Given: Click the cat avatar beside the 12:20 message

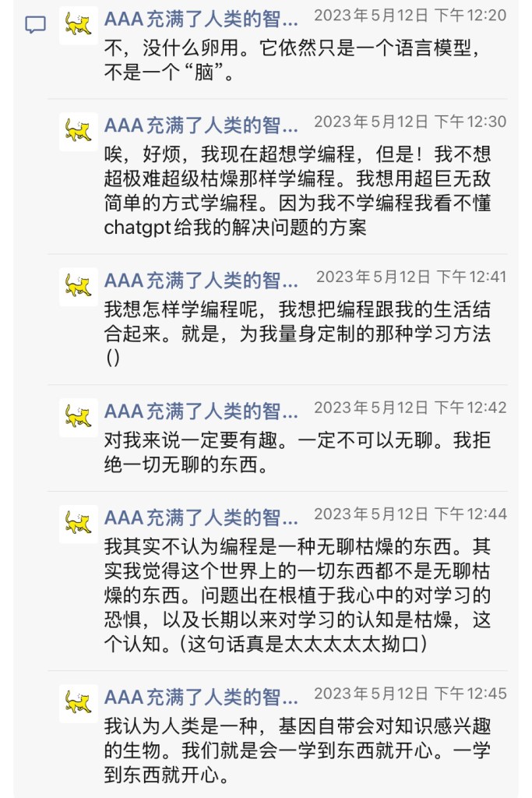Looking at the screenshot, I should [x=78, y=25].
